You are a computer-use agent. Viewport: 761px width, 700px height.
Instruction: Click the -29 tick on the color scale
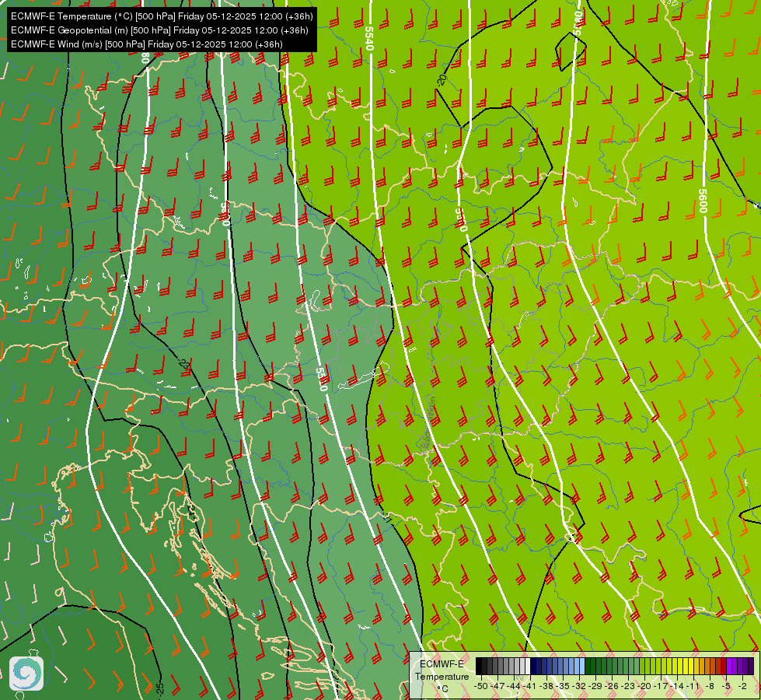tap(595, 686)
